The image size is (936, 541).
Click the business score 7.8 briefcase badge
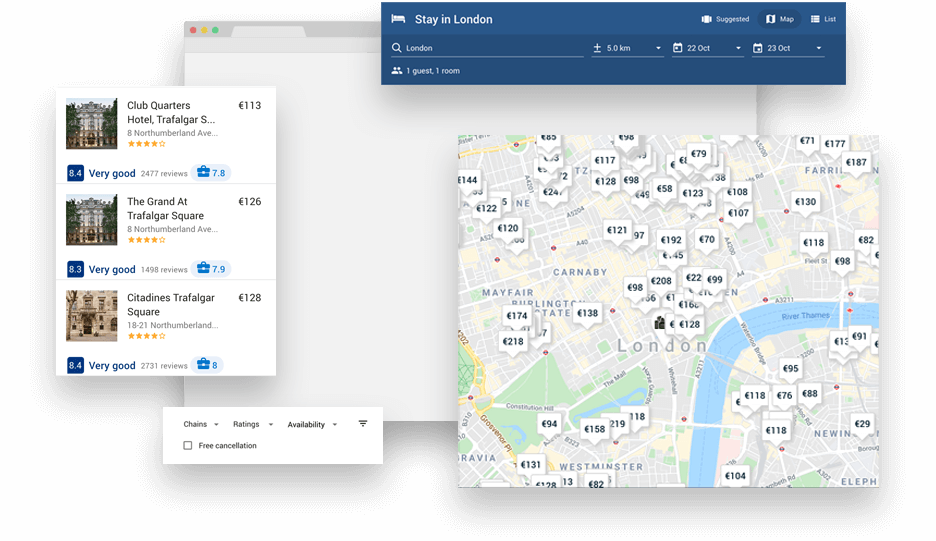click(211, 173)
